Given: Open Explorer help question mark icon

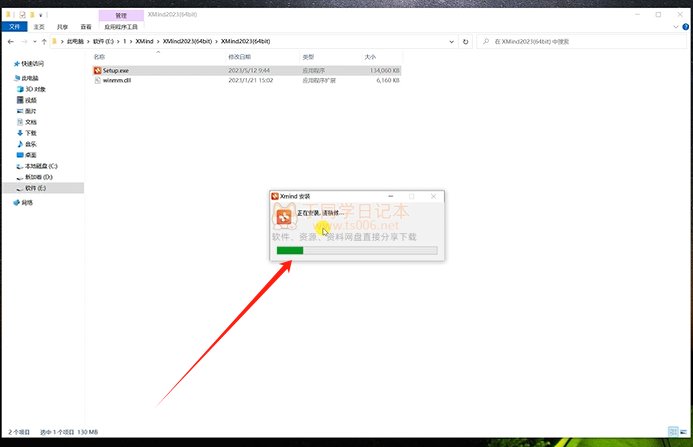Looking at the screenshot, I should [x=685, y=27].
